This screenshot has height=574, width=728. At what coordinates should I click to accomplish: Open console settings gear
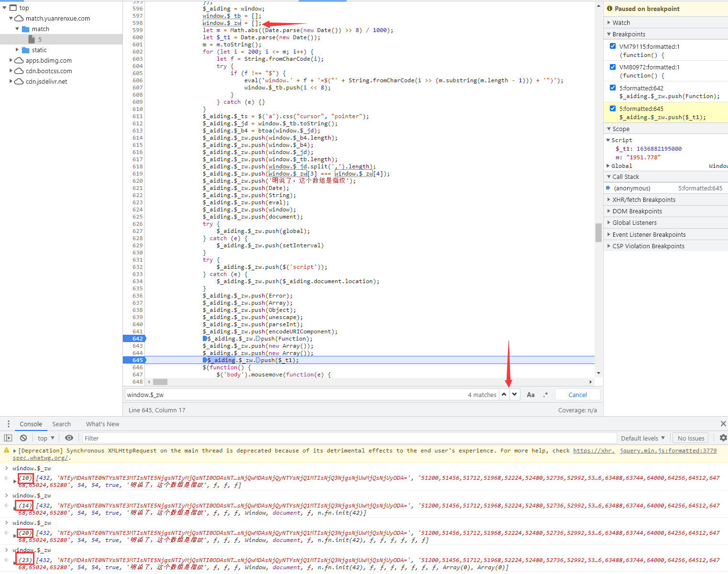tap(723, 438)
